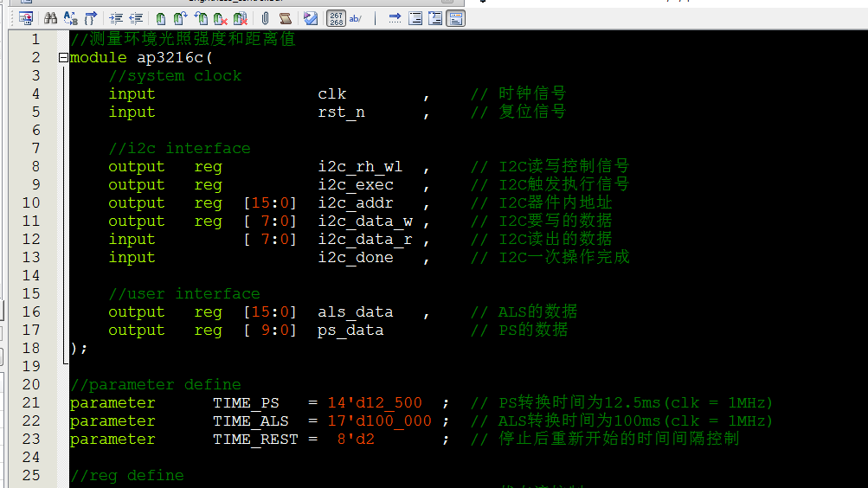Click the double bookmark with red X icon
The width and height of the screenshot is (868, 488).
[241, 18]
